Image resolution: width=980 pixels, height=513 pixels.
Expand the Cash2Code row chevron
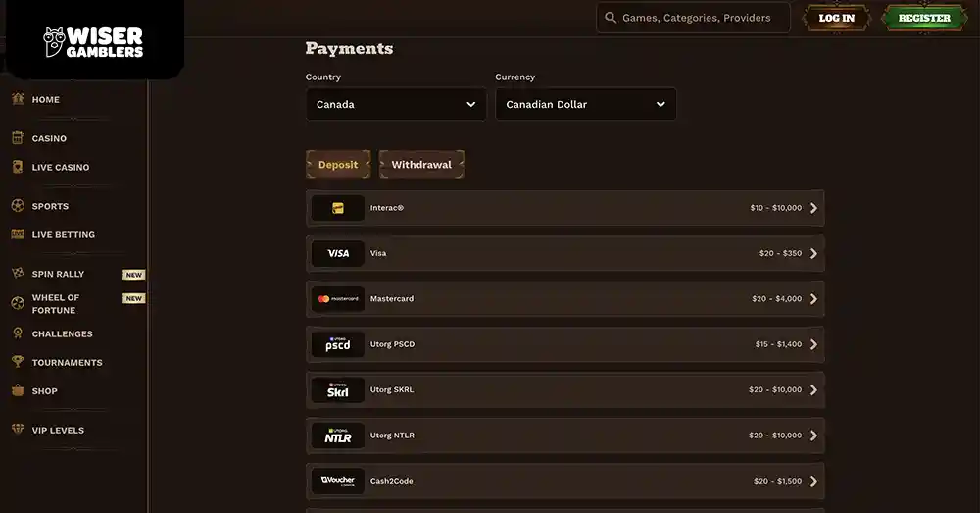click(x=813, y=481)
